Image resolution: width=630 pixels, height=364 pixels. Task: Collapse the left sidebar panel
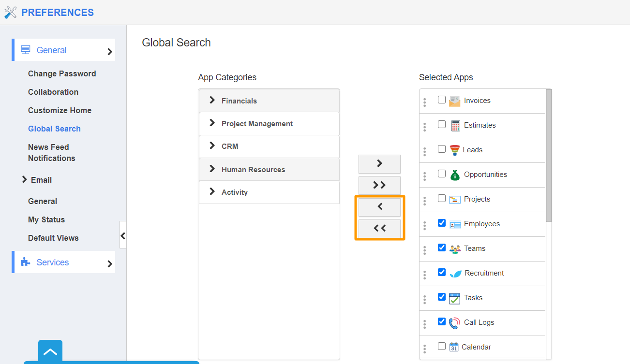(x=123, y=235)
